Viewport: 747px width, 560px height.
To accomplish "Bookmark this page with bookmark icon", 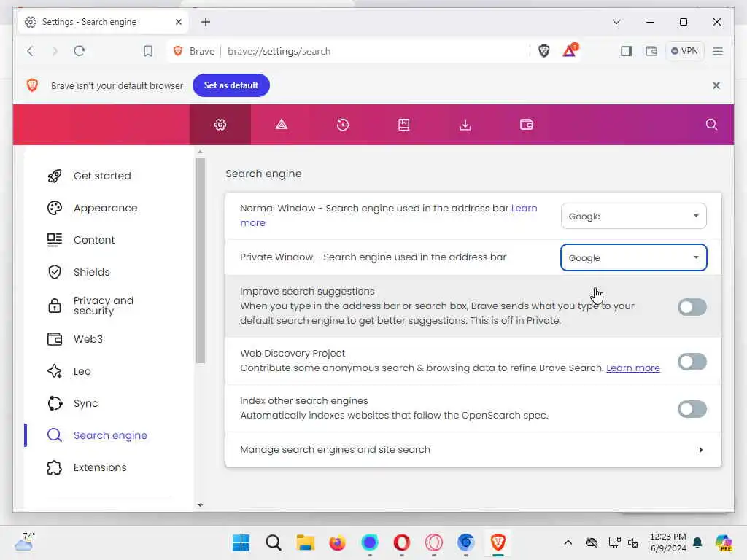I will (148, 51).
